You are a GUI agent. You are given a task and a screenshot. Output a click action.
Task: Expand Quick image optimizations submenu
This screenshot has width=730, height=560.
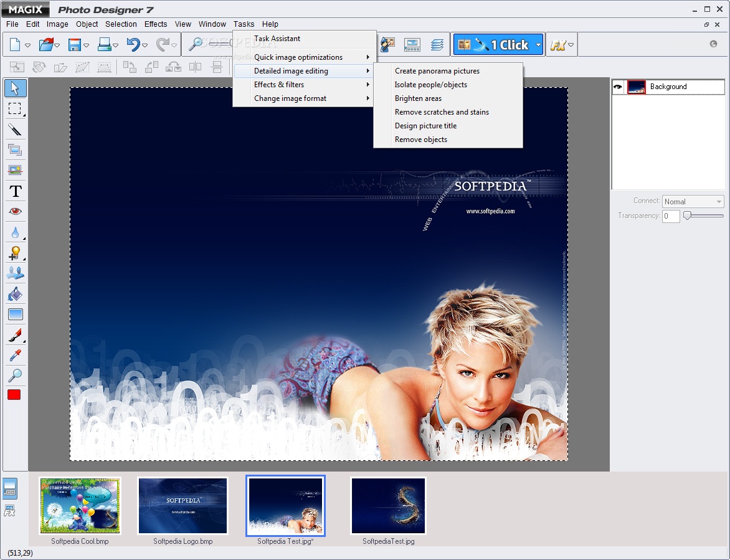coord(305,57)
